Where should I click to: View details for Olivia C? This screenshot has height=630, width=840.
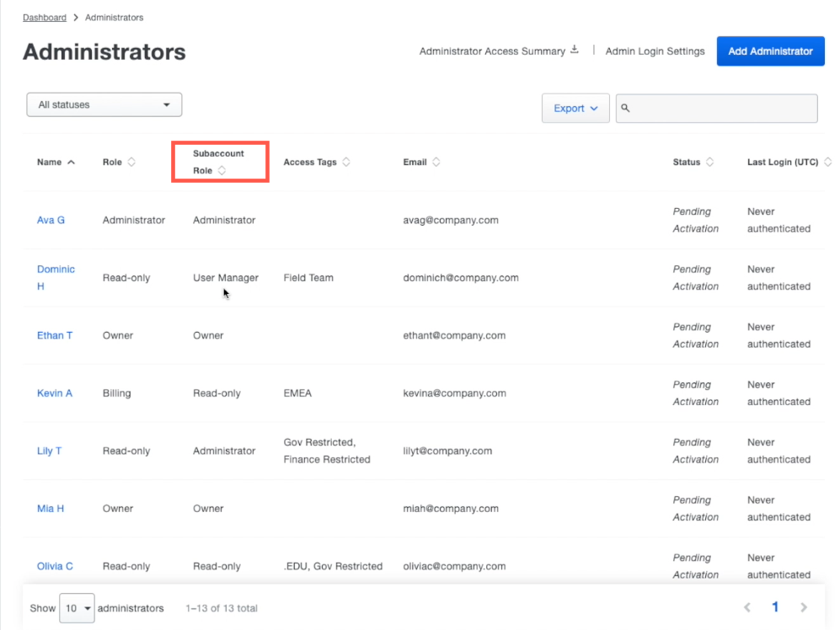point(55,566)
